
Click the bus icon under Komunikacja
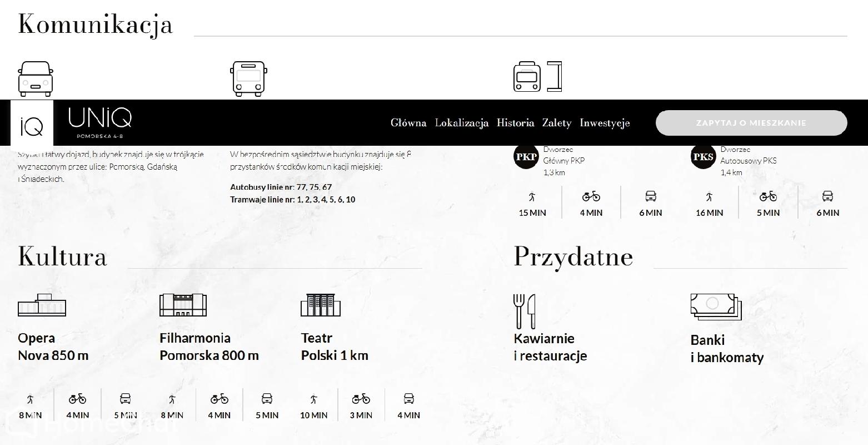pyautogui.click(x=249, y=79)
